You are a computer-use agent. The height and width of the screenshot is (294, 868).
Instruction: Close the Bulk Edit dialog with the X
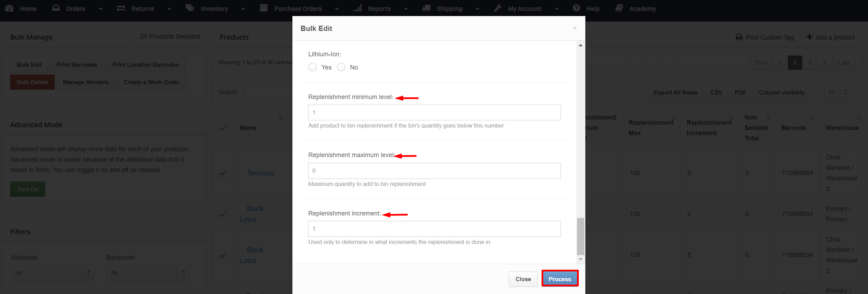click(575, 28)
